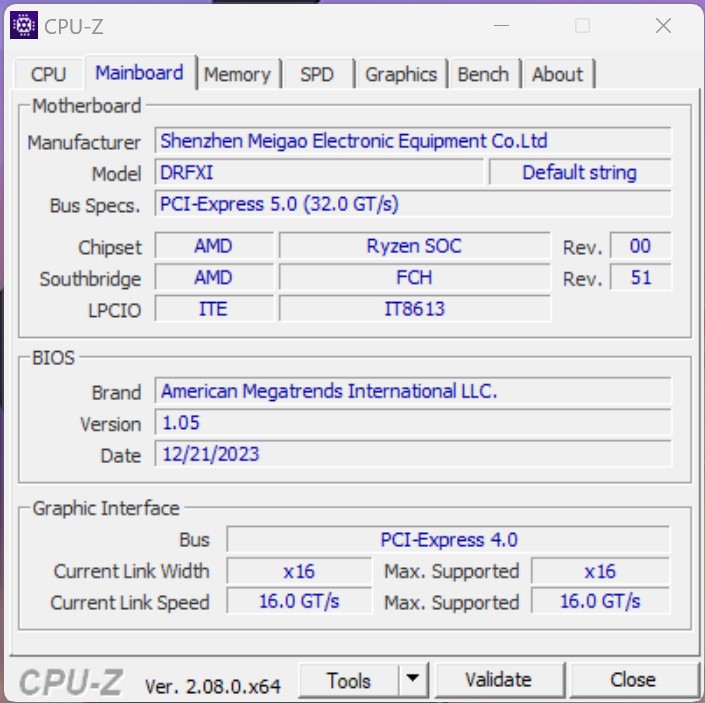This screenshot has height=703, width=705.
Task: Click southbridge revision value '51'
Action: point(640,277)
